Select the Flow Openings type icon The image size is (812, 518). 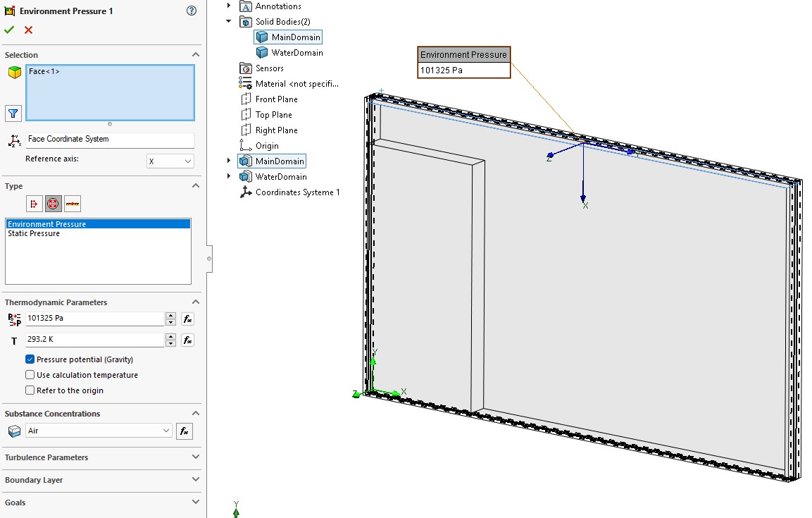pos(34,204)
